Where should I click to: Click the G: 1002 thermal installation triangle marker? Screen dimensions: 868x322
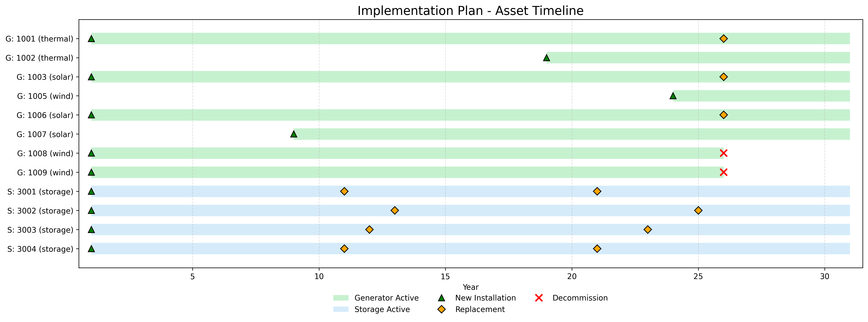547,58
